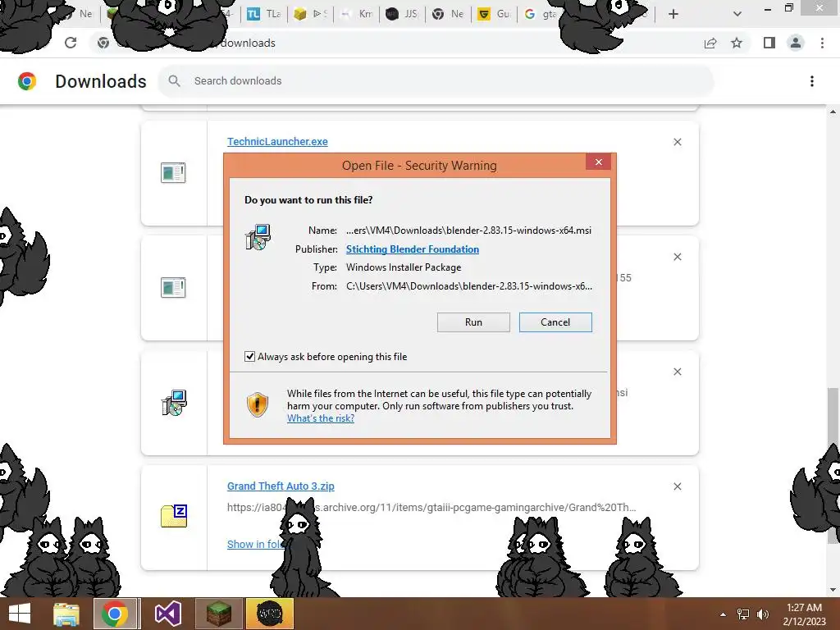The image size is (840, 630).
Task: Click the volume speaker tray icon
Action: tap(763, 614)
